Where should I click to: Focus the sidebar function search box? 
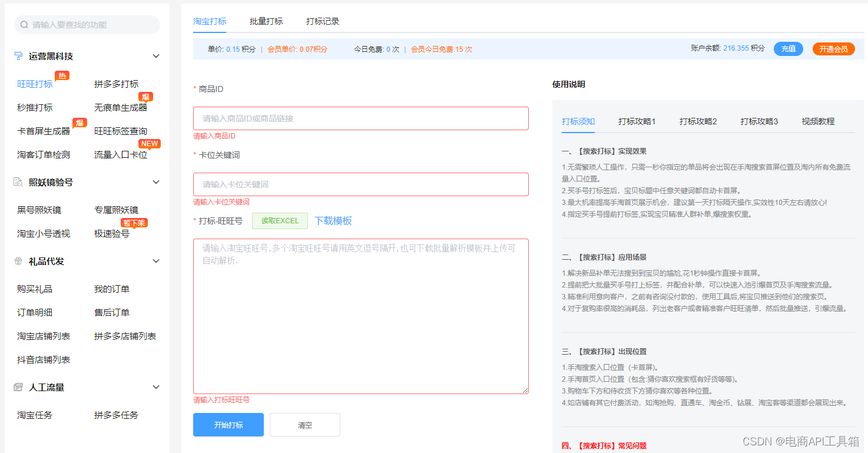87,25
